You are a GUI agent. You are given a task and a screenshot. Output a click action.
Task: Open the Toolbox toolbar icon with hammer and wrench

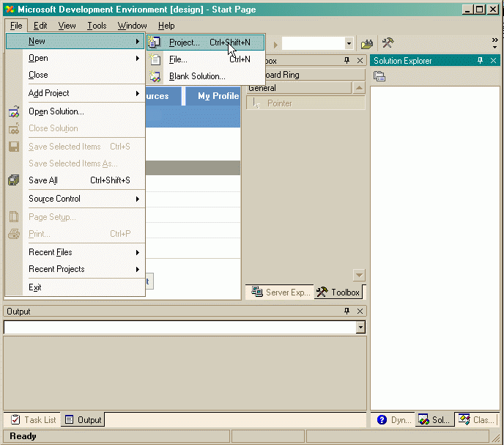click(x=388, y=43)
